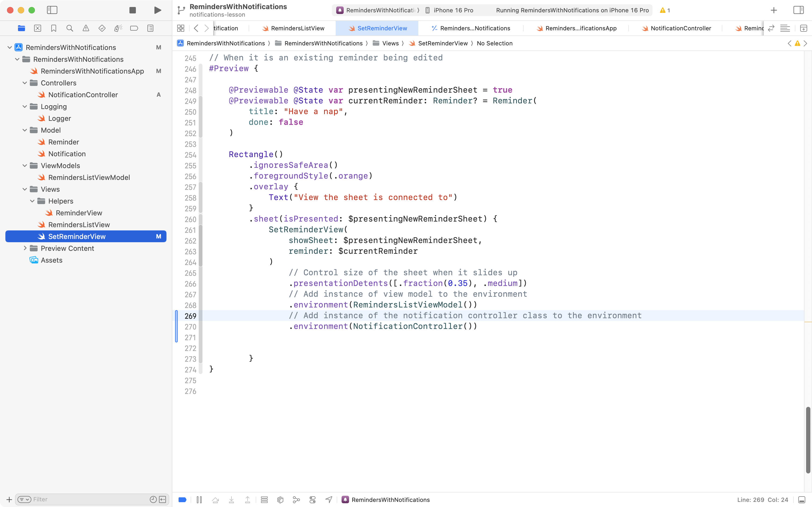This screenshot has width=812, height=507.
Task: Click the iPhone 16 Pro destination
Action: tap(453, 10)
